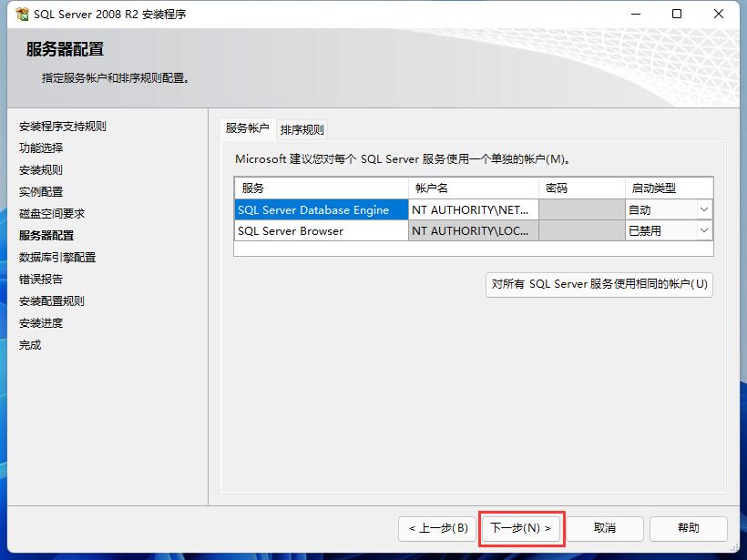The height and width of the screenshot is (560, 747).
Task: Switch to the 服务帐户 tab
Action: coord(248,128)
